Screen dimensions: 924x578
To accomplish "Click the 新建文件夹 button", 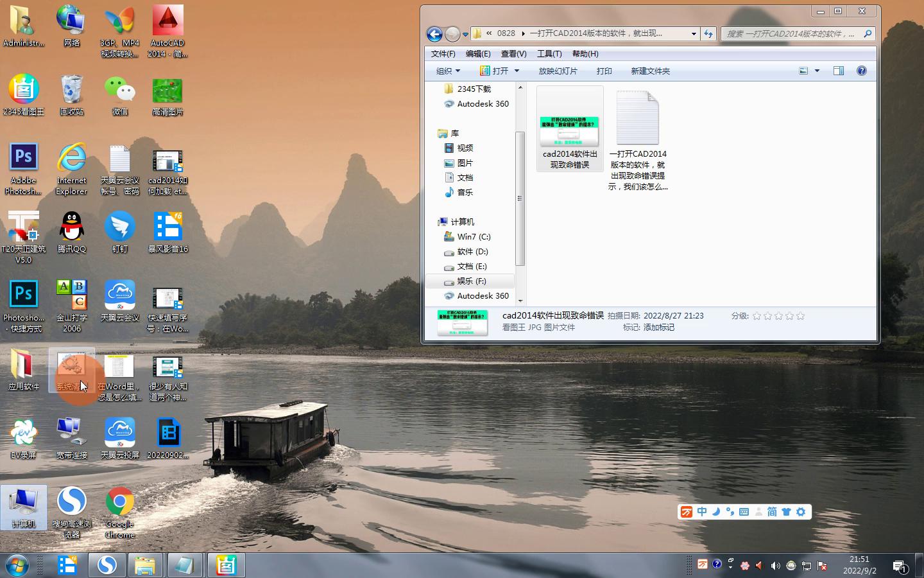I will pyautogui.click(x=650, y=71).
